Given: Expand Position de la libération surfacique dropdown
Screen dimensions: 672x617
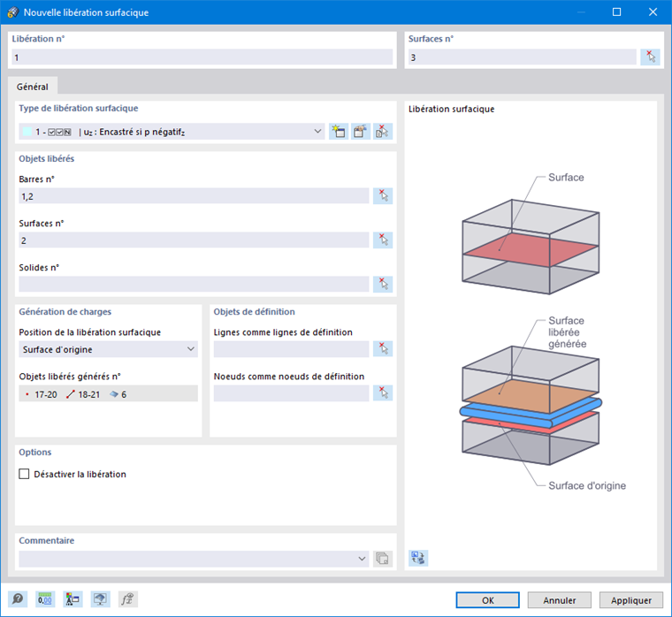Looking at the screenshot, I should click(108, 349).
